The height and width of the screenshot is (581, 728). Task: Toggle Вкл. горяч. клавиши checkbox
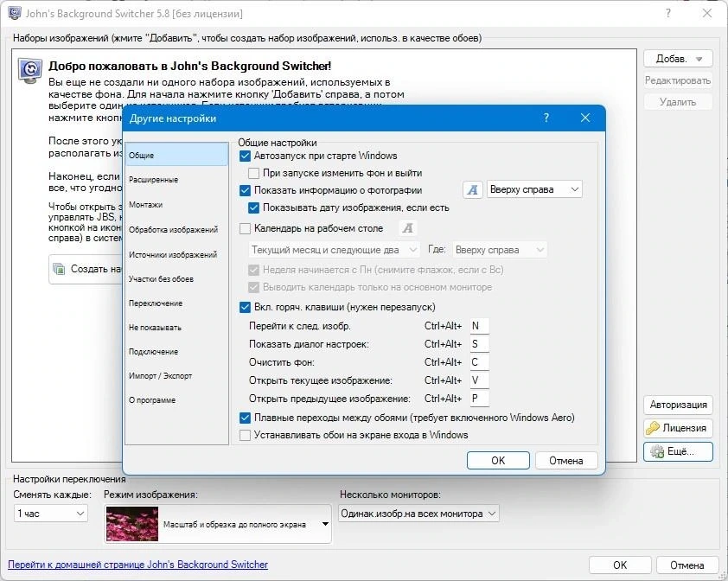(245, 307)
